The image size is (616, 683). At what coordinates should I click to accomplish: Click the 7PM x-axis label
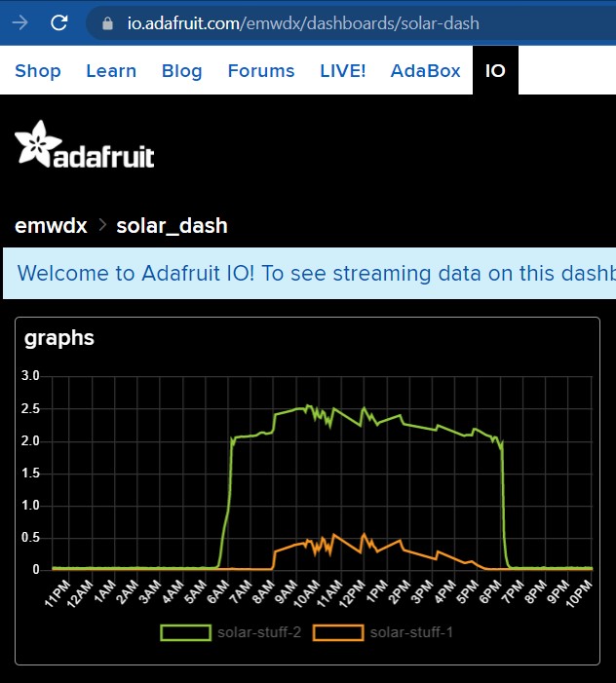click(514, 591)
